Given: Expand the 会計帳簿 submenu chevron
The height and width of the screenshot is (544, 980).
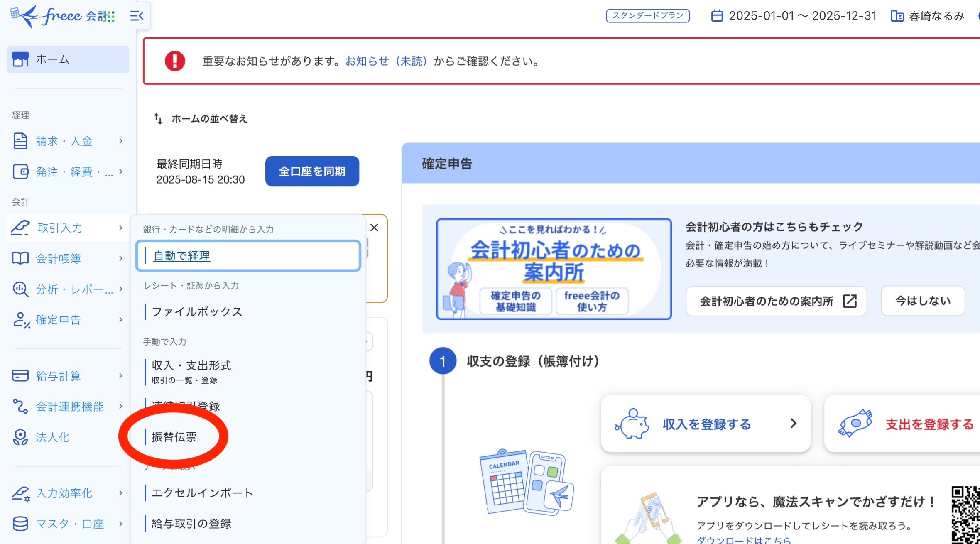Looking at the screenshot, I should click(x=121, y=258).
